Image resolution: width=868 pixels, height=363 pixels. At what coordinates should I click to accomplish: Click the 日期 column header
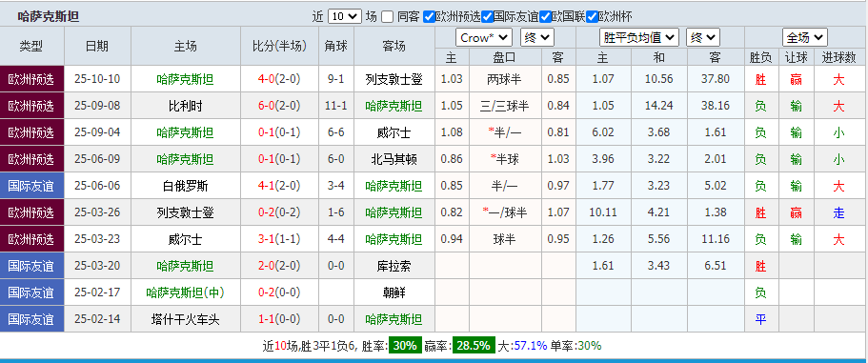(97, 46)
